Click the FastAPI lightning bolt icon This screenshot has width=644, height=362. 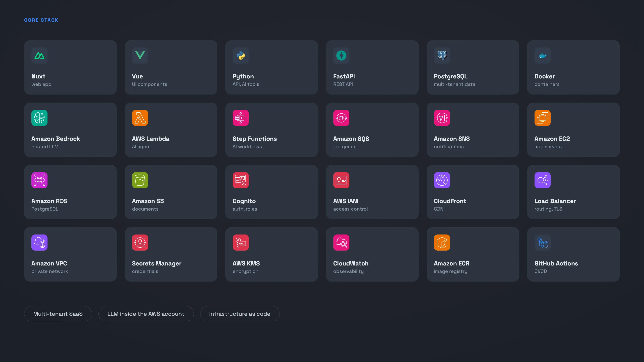point(341,56)
